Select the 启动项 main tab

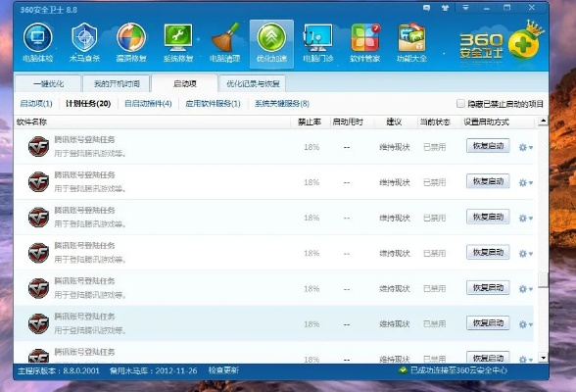[x=185, y=83]
